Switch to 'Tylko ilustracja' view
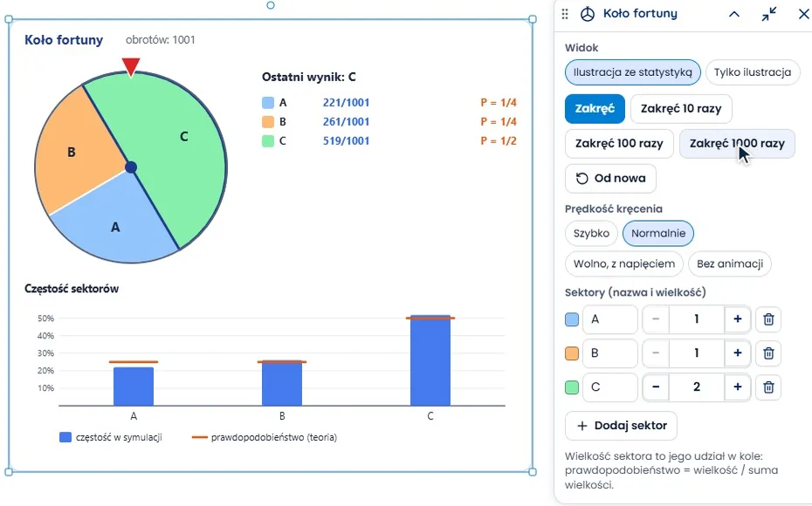Screen dimensions: 812x506 point(753,72)
